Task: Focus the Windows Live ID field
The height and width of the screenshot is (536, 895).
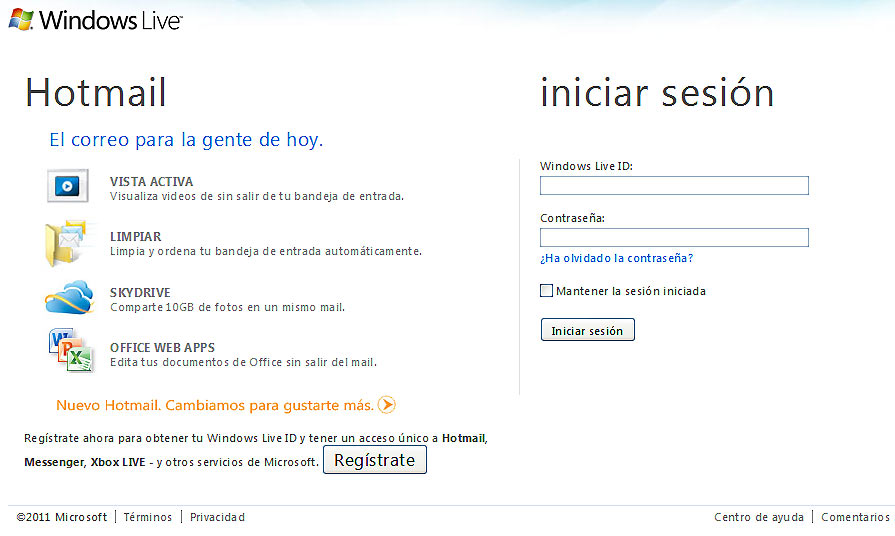Action: pos(673,186)
